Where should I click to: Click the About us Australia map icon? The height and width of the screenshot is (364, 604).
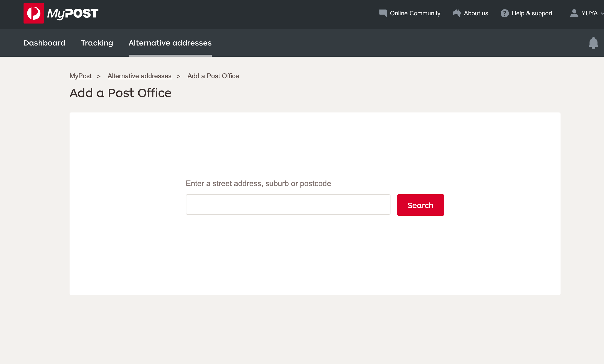(457, 13)
